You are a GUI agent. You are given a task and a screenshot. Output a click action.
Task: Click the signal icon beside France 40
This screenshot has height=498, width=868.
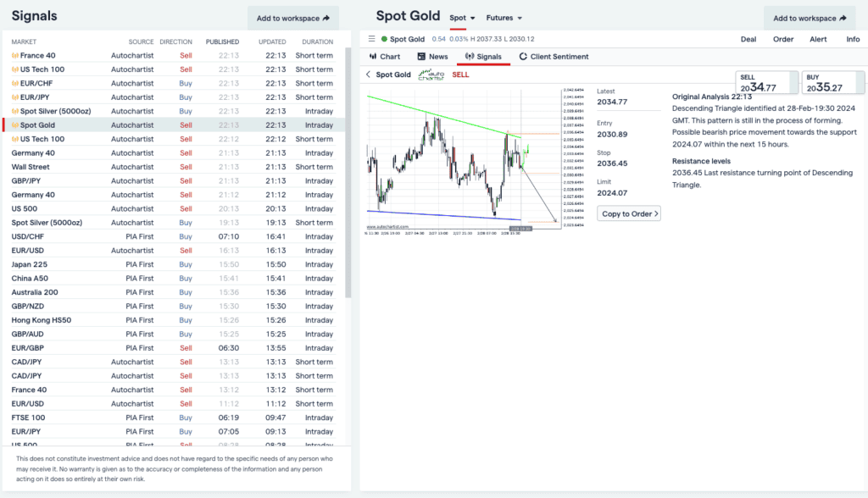[15, 56]
